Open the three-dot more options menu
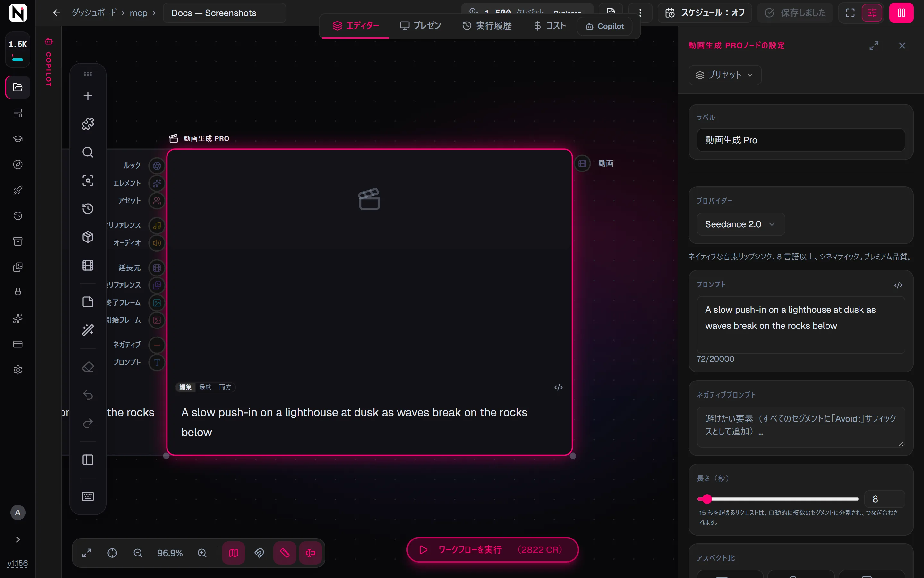 (x=640, y=13)
